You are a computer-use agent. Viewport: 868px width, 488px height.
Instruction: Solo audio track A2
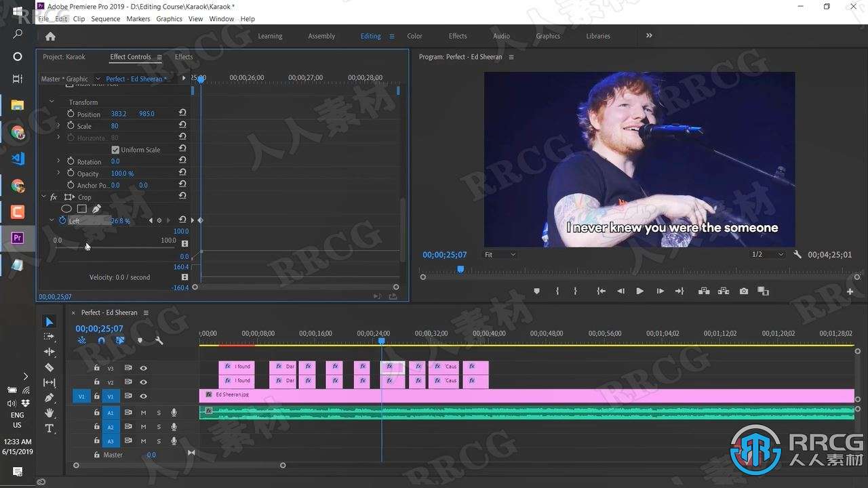(159, 427)
